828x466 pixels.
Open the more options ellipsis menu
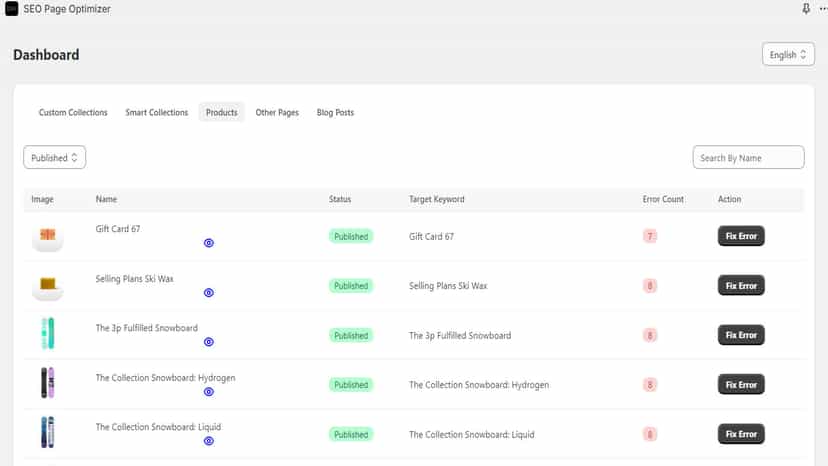[823, 8]
